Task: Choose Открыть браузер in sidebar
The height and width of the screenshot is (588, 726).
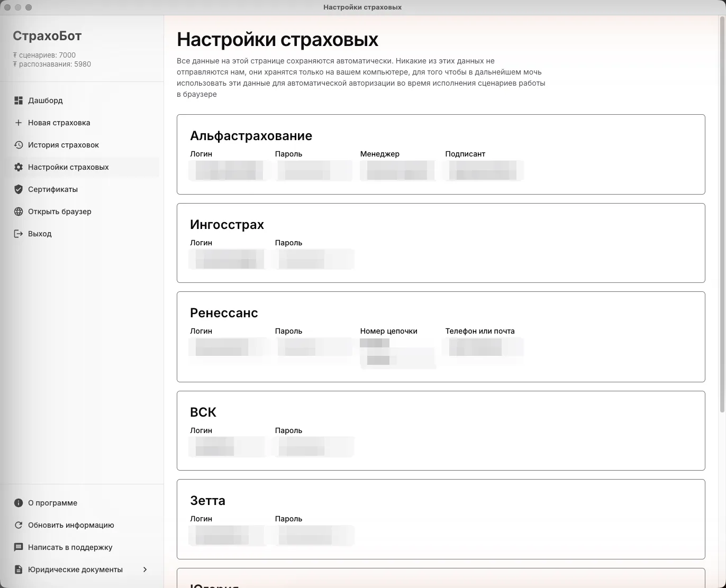Action: [x=82, y=212]
